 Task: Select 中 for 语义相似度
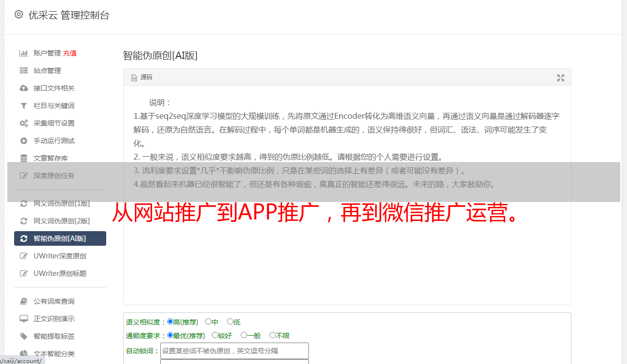[208, 322]
